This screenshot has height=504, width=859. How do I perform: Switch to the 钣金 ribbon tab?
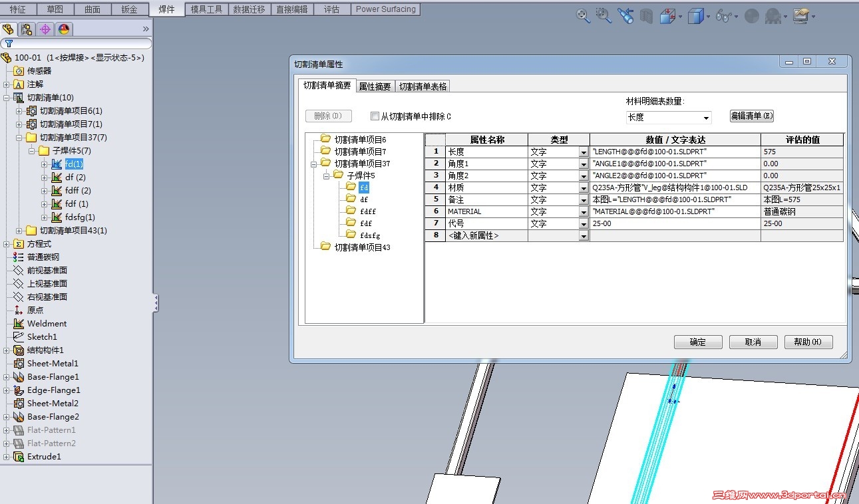pyautogui.click(x=129, y=9)
